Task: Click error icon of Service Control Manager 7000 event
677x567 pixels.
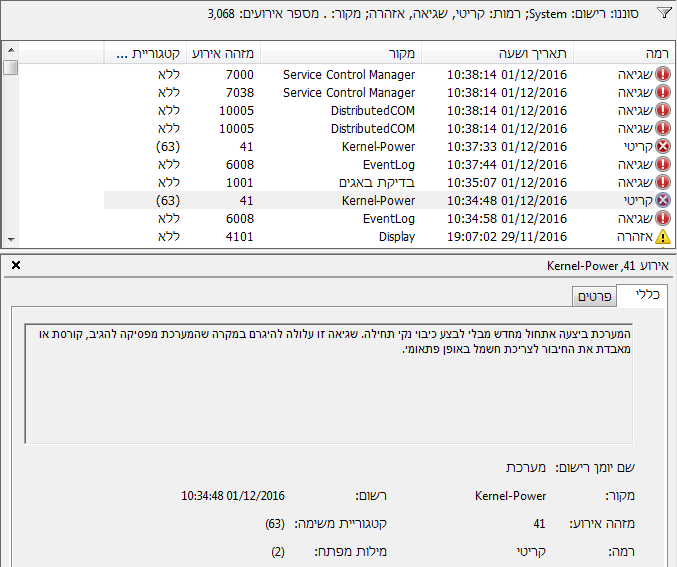Action: click(x=663, y=74)
